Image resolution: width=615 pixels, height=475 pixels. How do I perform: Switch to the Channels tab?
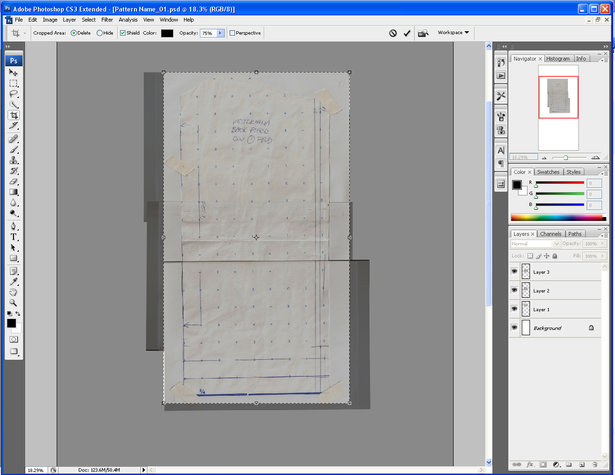(x=550, y=234)
